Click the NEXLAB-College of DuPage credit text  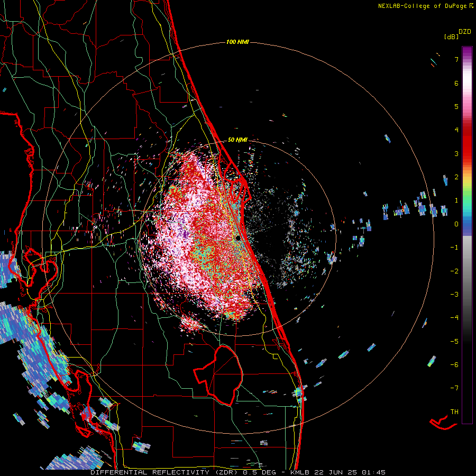422,6
